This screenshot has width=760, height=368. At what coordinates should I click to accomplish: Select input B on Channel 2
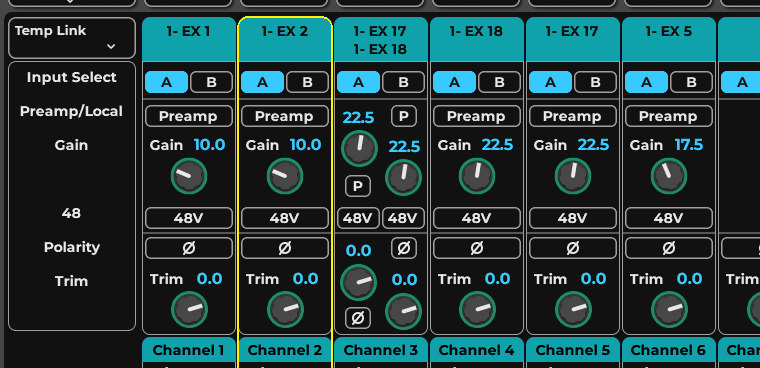coord(307,82)
